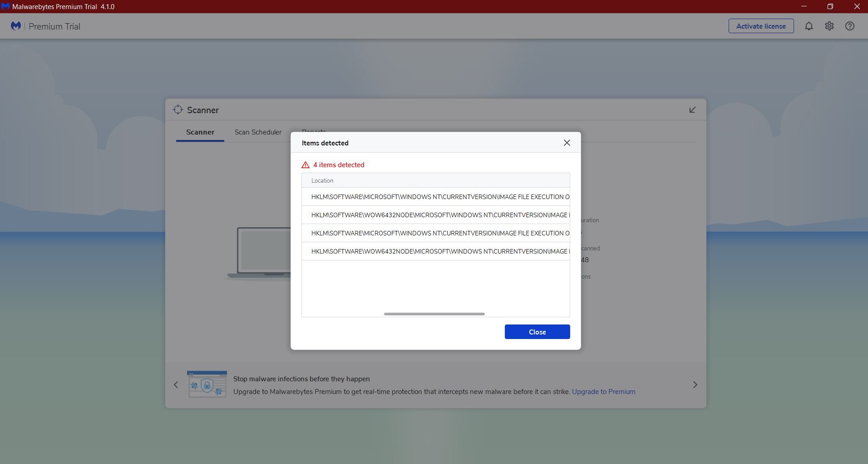Click the shield promotional thumbnail
Viewport: 868px width, 464px height.
[x=207, y=384]
